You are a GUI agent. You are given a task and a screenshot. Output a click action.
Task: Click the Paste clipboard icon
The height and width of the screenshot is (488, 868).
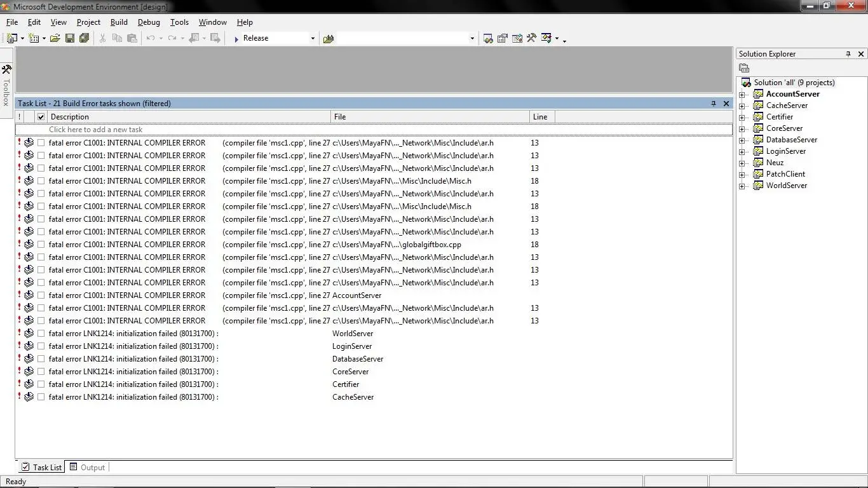[132, 38]
